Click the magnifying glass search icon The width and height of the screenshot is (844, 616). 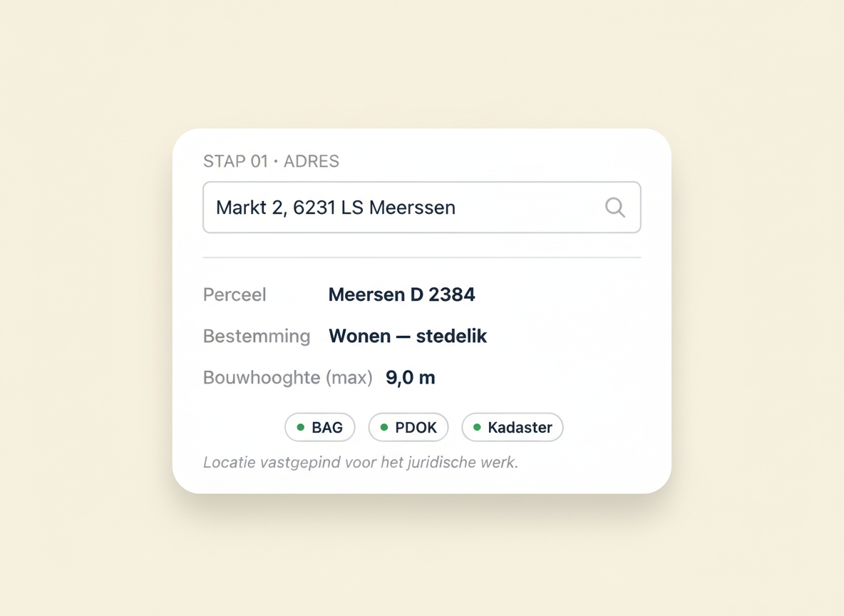(614, 207)
